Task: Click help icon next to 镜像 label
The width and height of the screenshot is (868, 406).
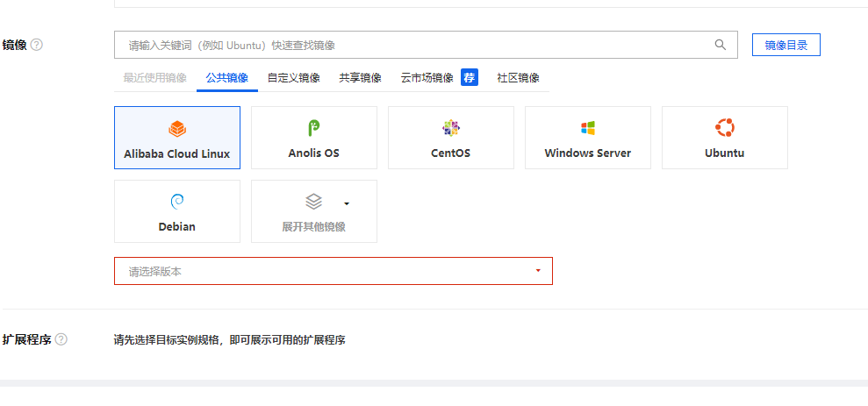Action: pyautogui.click(x=37, y=45)
